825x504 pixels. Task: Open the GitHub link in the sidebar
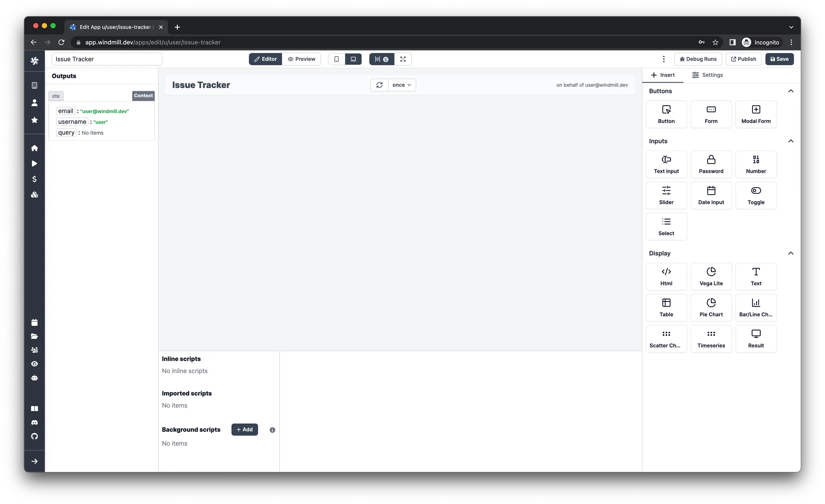point(35,436)
